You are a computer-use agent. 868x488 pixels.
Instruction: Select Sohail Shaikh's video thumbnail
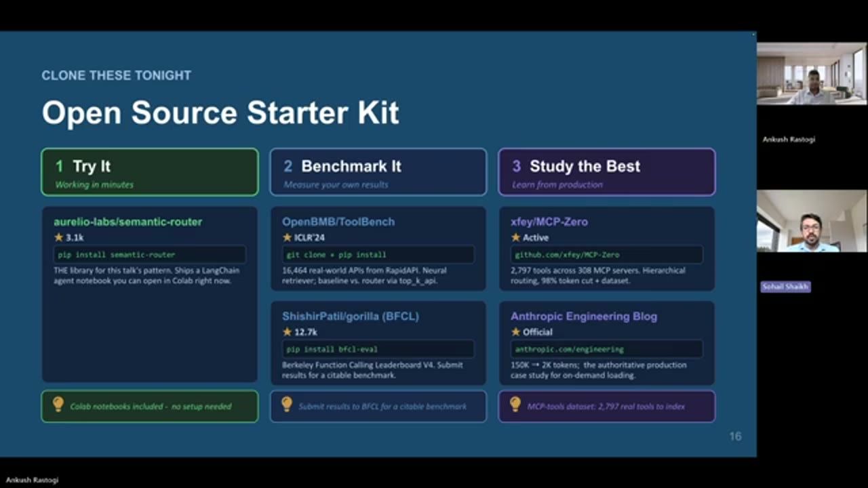pos(812,221)
